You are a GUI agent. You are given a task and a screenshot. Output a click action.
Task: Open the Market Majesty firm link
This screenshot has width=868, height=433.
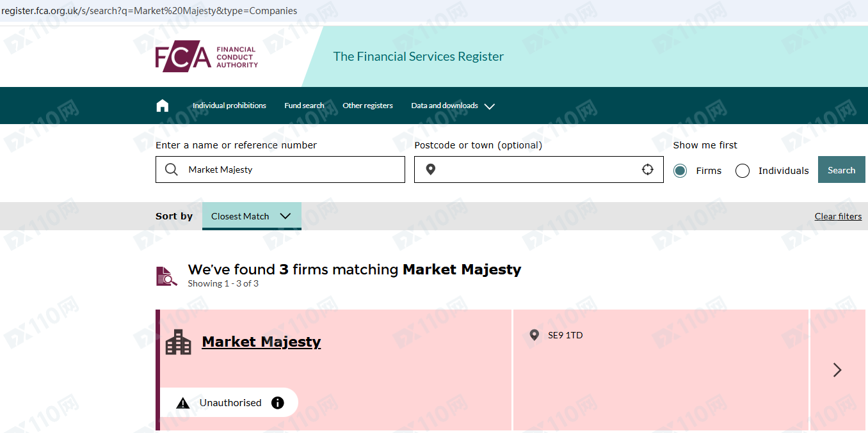(x=261, y=342)
